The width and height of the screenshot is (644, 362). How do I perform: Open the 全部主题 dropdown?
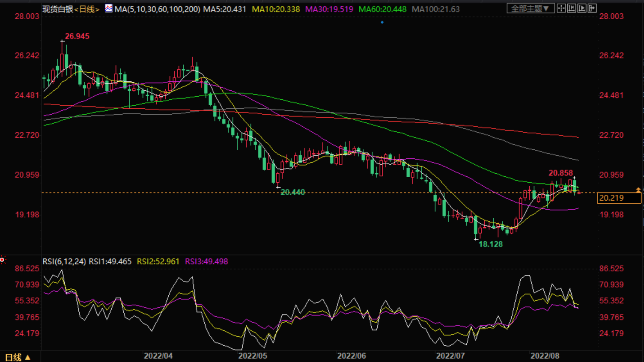530,8
